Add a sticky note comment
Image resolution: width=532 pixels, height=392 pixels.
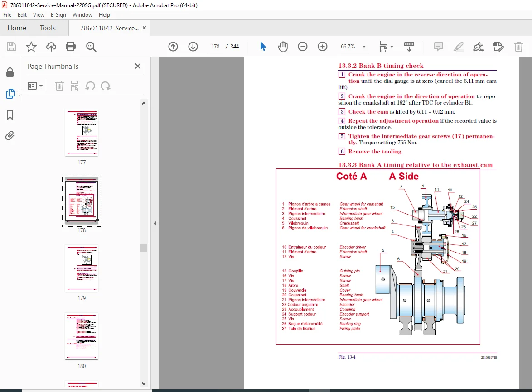click(438, 47)
